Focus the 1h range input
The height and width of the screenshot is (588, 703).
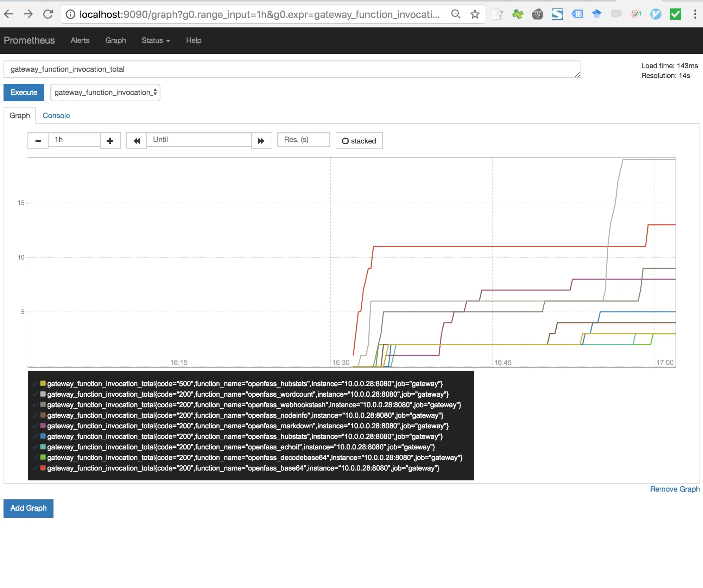(74, 140)
